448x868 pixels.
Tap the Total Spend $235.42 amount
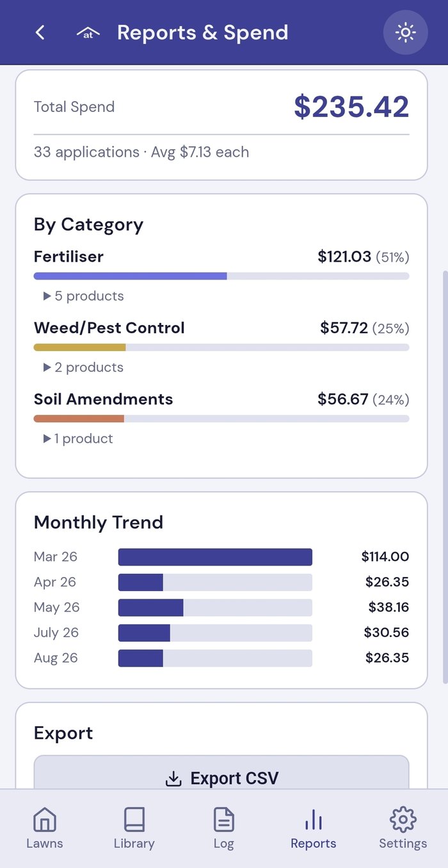point(351,107)
